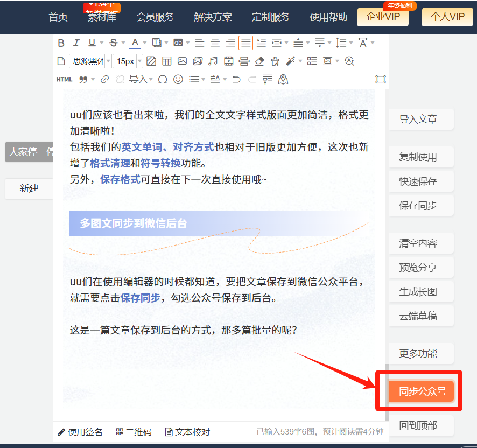
Task: Open strikethrough options dropdown arrow
Action: point(123,43)
